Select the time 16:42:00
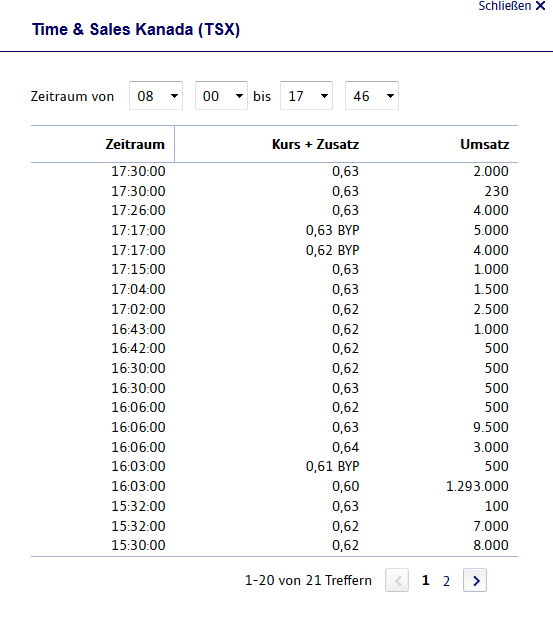Image resolution: width=553 pixels, height=636 pixels. (x=138, y=348)
